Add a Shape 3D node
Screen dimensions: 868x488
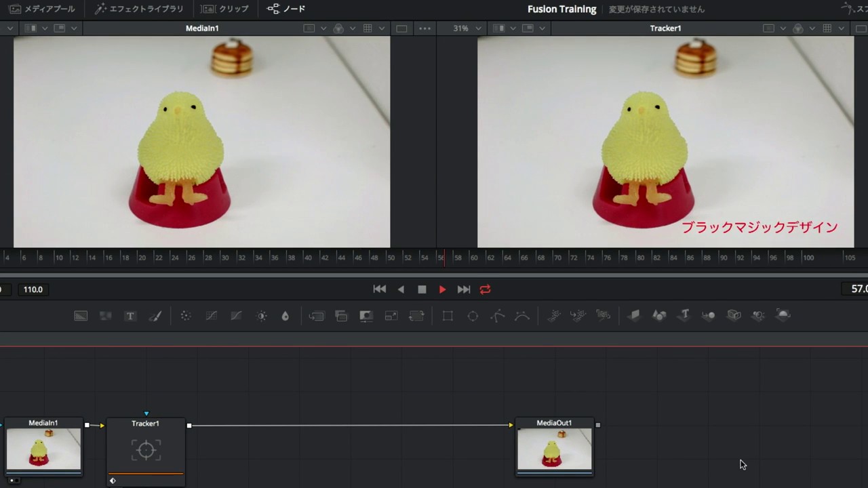[x=659, y=315]
